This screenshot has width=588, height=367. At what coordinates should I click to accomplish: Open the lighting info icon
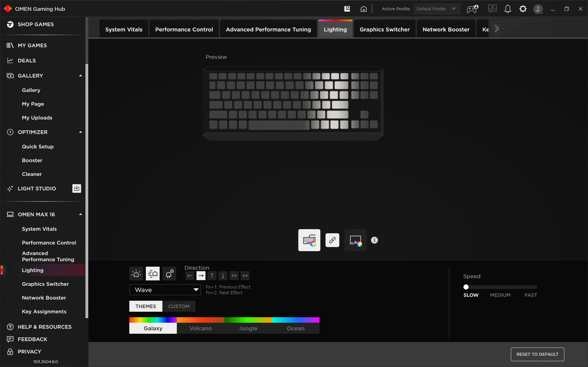(374, 240)
